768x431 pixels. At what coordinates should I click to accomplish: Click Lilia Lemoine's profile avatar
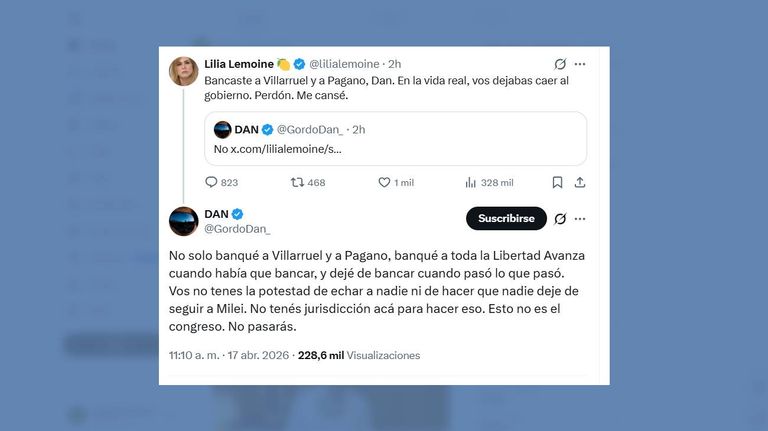pos(184,71)
